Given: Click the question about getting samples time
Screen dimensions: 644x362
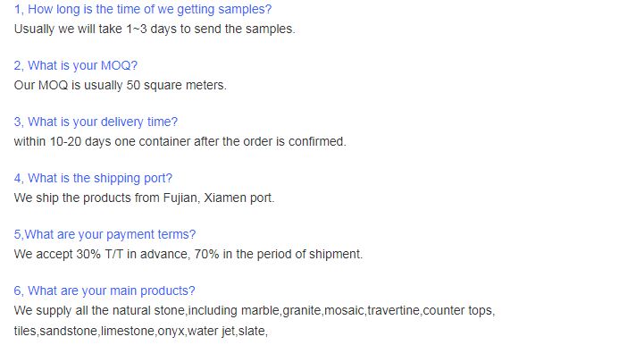Looking at the screenshot, I should point(143,10).
